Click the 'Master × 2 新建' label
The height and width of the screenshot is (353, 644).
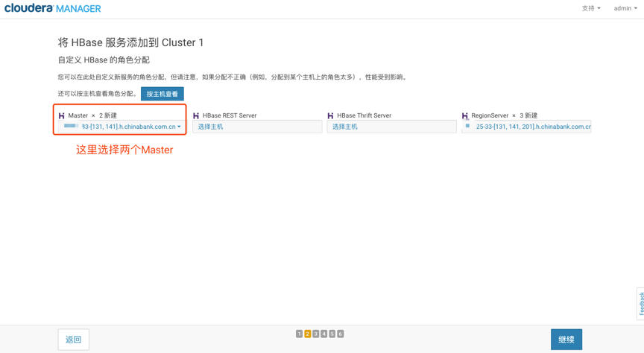tap(92, 115)
